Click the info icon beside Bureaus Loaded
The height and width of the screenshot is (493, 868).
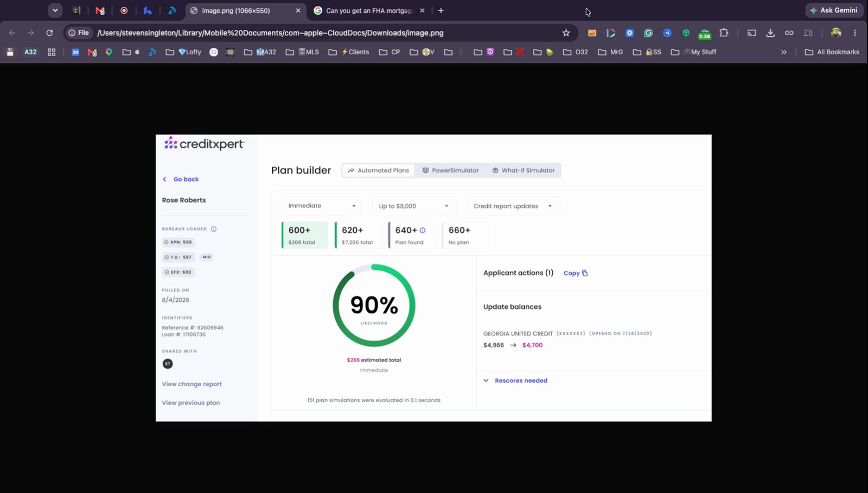pos(214,229)
